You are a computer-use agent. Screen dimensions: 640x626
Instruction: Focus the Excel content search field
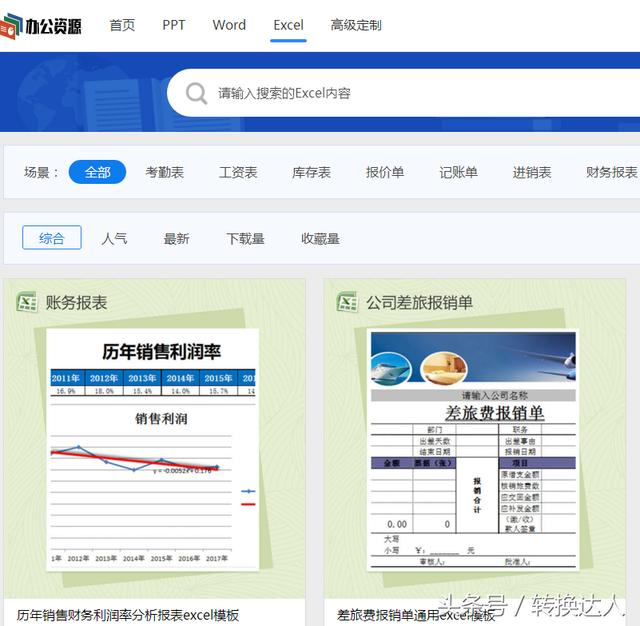click(x=404, y=93)
